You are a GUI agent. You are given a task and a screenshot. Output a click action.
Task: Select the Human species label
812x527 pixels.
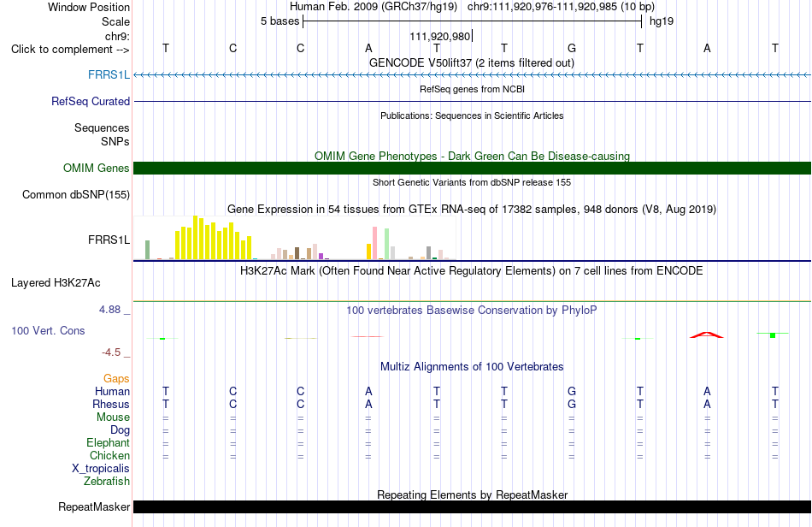[112, 391]
